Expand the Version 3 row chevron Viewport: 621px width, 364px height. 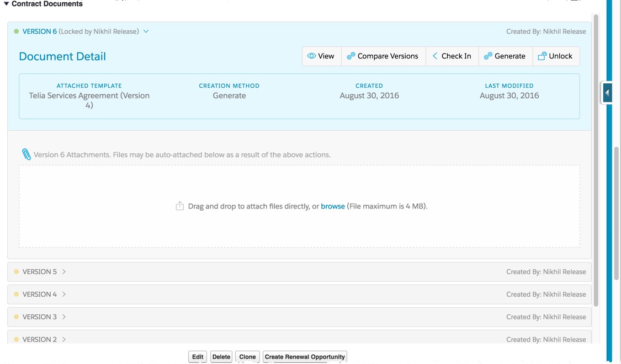[64, 317]
